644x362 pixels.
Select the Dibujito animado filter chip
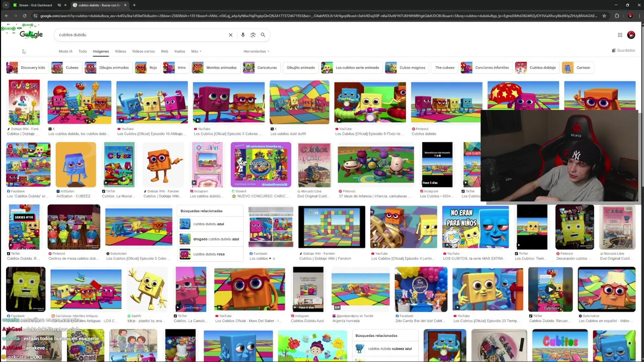point(300,67)
